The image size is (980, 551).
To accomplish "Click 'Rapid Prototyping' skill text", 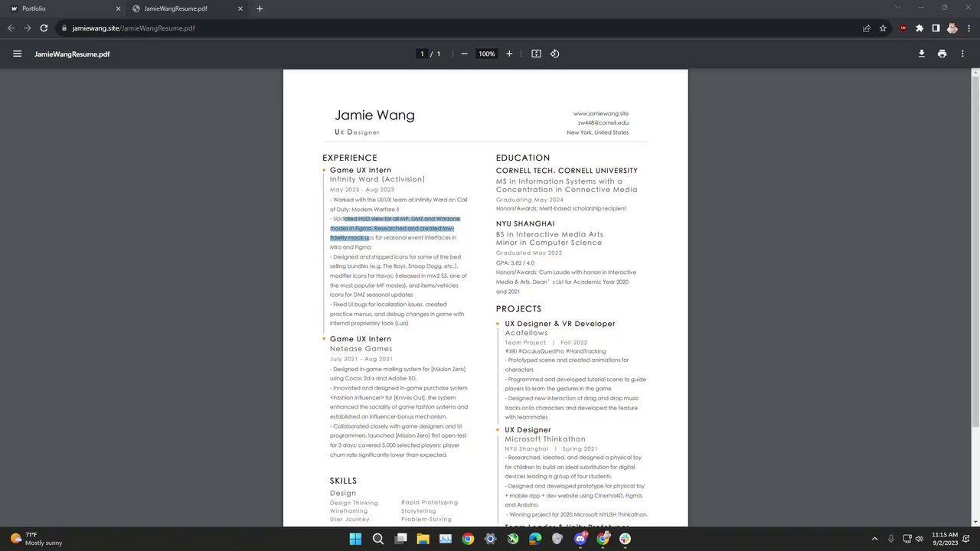I will pos(430,502).
